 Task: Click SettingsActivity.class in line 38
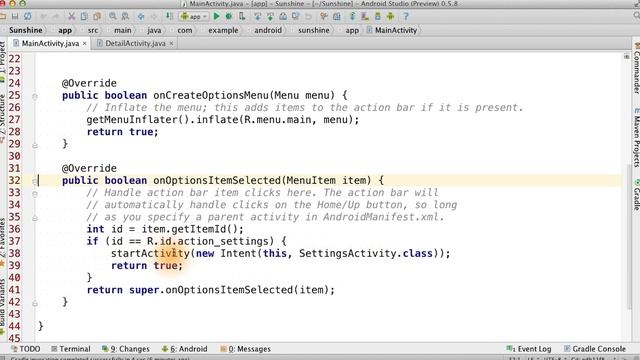(x=366, y=253)
